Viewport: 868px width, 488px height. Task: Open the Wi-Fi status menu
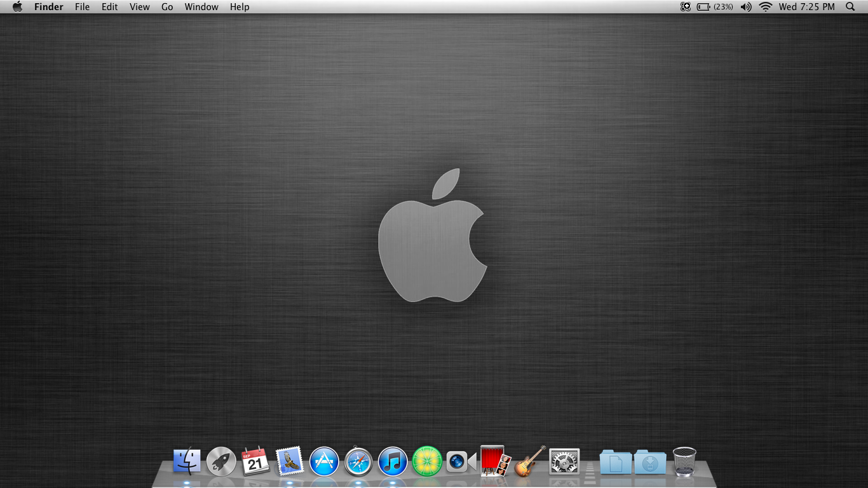766,7
